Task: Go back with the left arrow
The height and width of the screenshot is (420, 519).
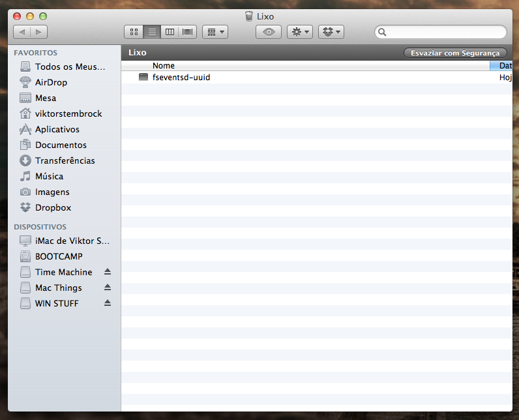Action: click(x=22, y=32)
